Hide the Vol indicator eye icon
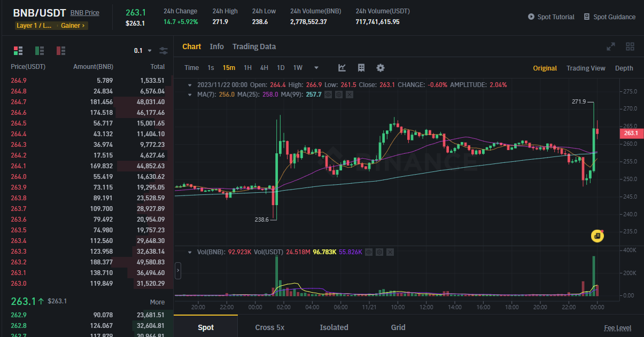The image size is (644, 337). [369, 252]
